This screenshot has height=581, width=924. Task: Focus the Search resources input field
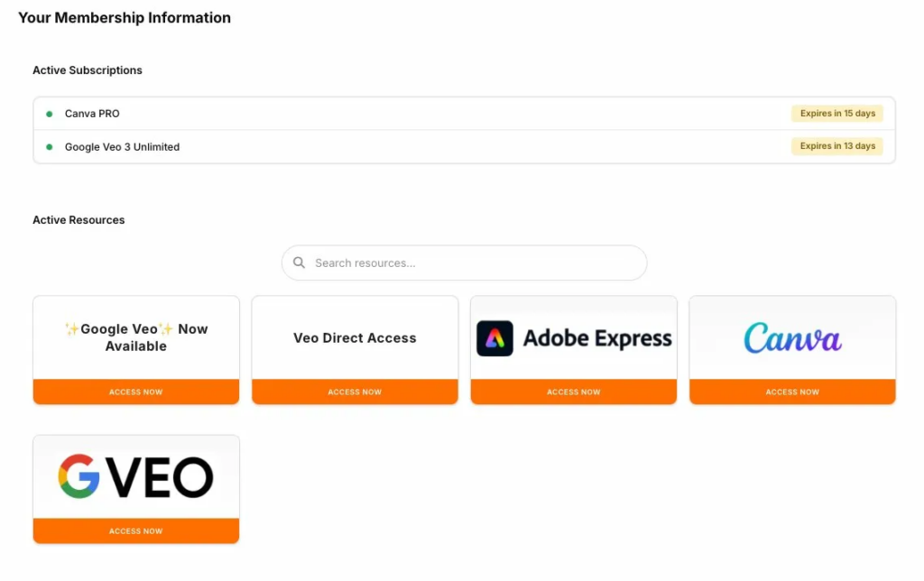pyautogui.click(x=474, y=263)
